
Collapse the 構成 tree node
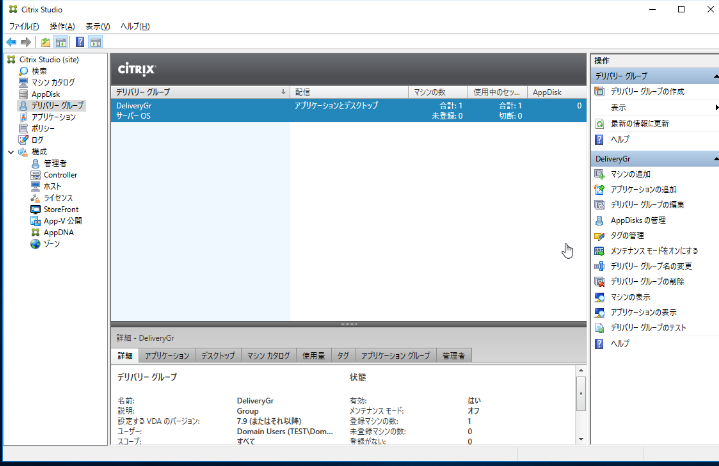tap(11, 152)
